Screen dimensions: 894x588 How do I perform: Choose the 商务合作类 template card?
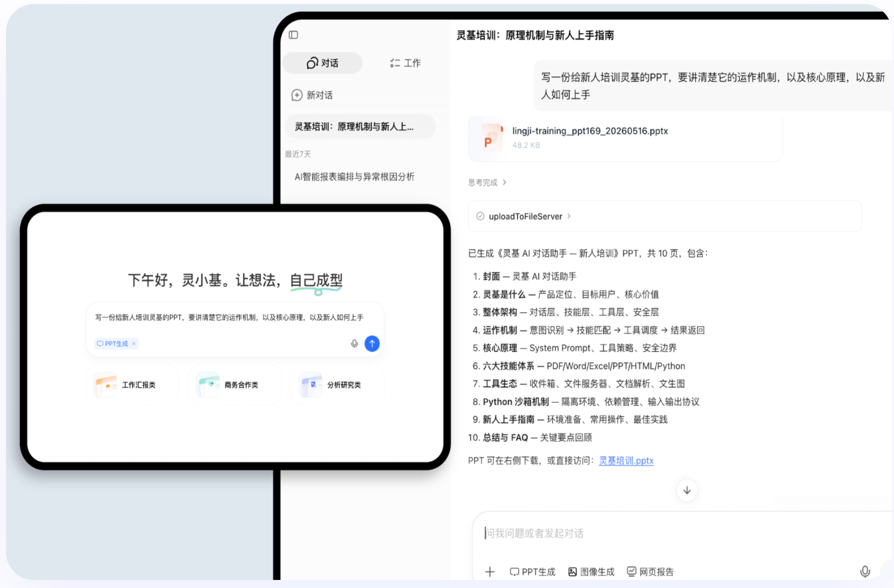coord(235,385)
